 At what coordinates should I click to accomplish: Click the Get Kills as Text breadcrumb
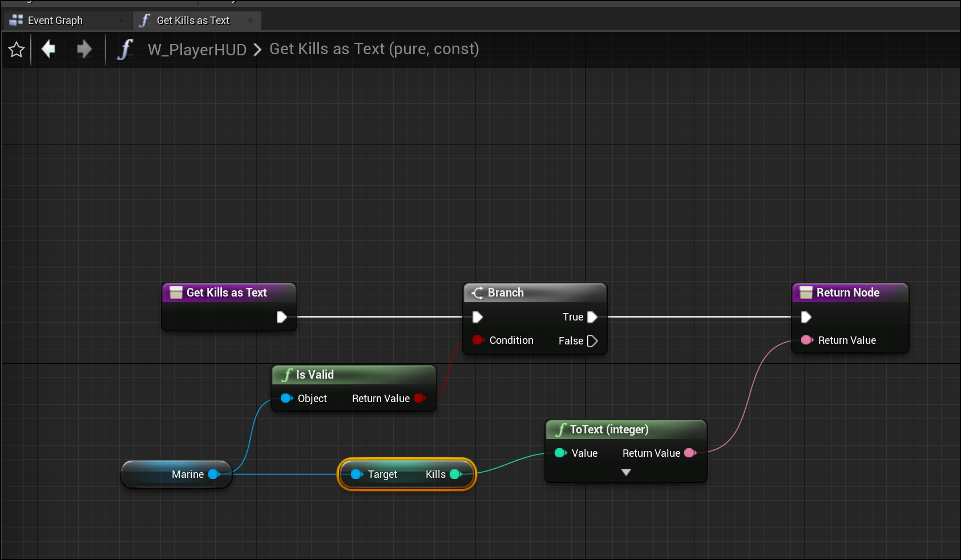tap(374, 49)
